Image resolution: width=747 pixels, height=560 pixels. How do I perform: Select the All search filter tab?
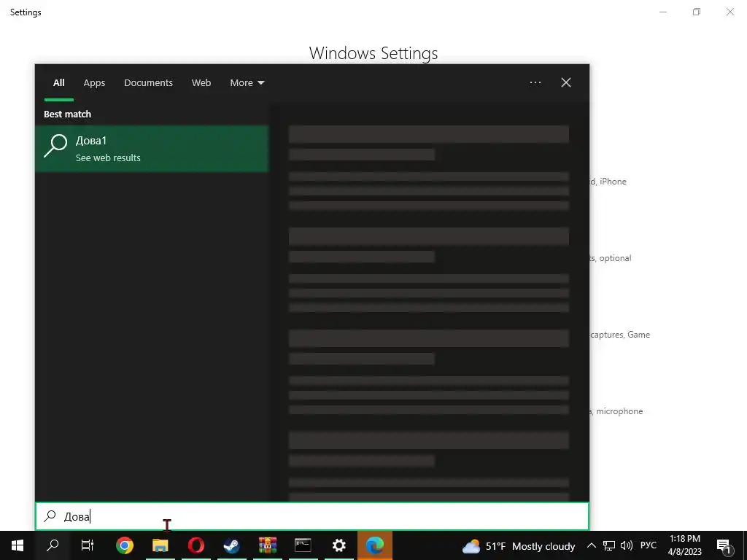pyautogui.click(x=58, y=83)
